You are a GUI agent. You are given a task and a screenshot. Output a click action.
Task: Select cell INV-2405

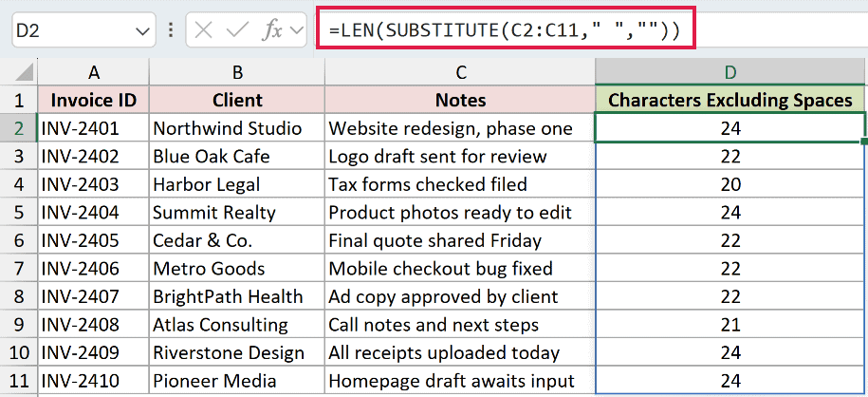pos(94,240)
